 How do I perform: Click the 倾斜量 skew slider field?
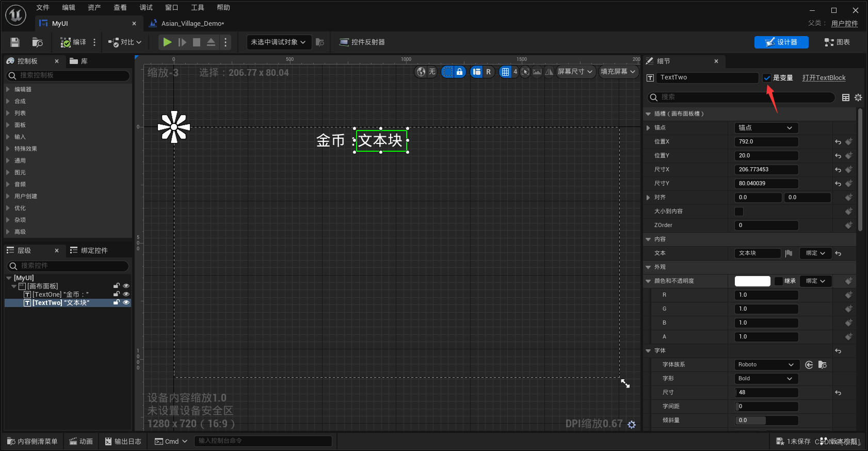tap(766, 421)
